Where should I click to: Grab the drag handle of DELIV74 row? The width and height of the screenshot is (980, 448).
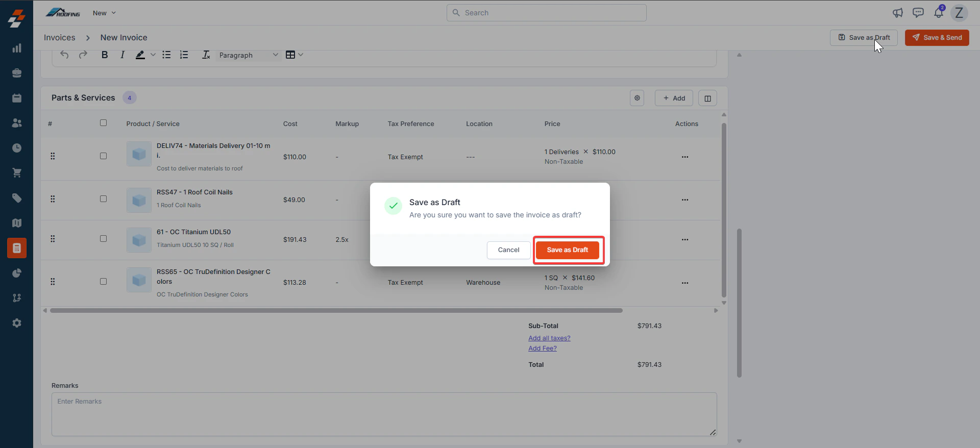point(53,156)
